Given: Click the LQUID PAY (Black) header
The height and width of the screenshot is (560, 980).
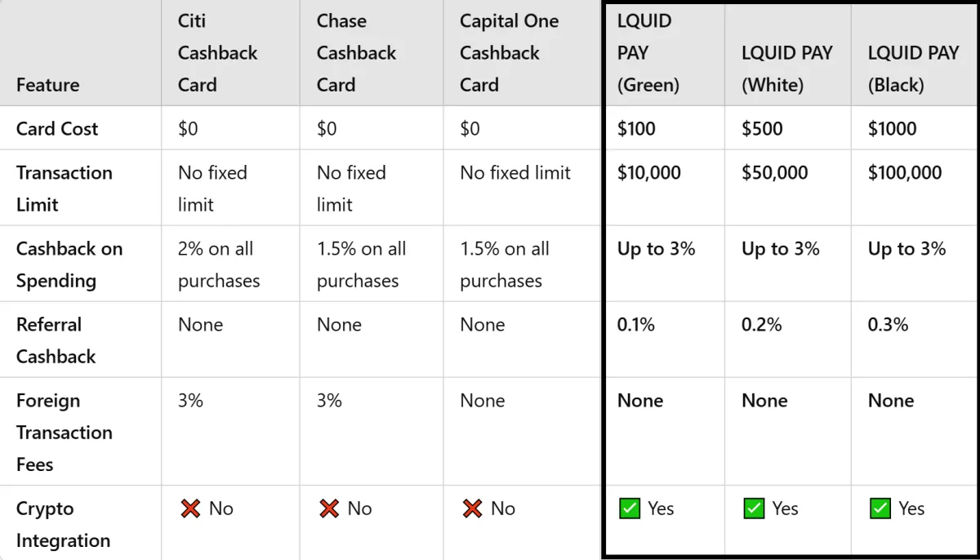Looking at the screenshot, I should click(x=913, y=69).
